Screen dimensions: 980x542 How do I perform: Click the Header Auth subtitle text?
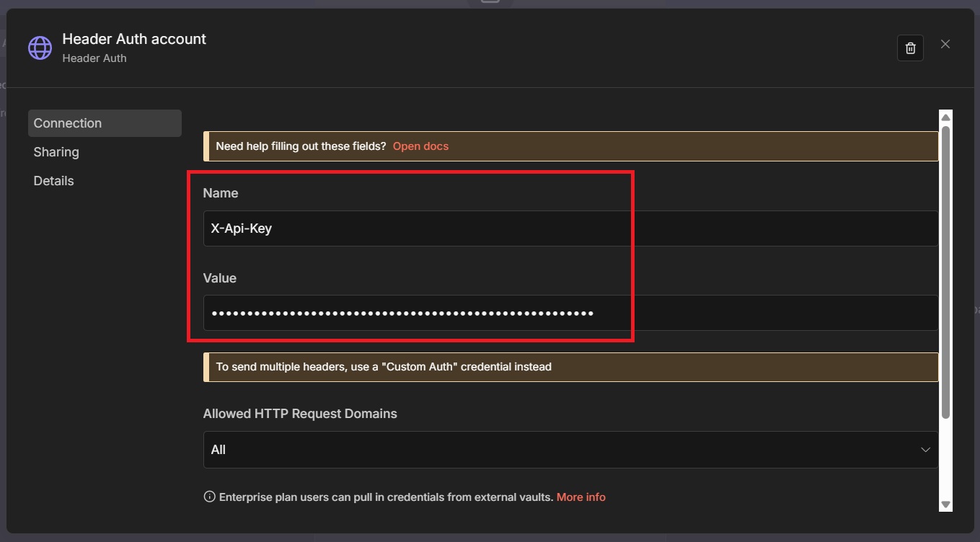pyautogui.click(x=94, y=58)
